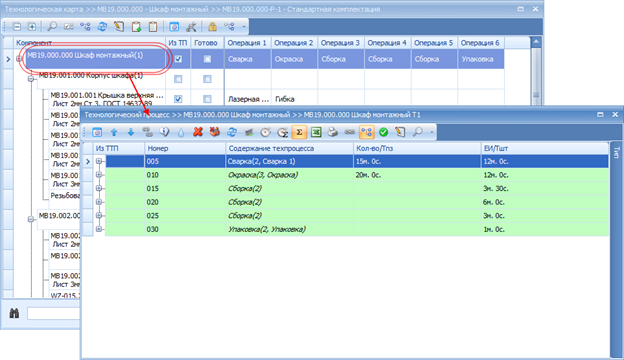Click the Кол-во/Тпз column header
The width and height of the screenshot is (624, 360).
[x=417, y=148]
